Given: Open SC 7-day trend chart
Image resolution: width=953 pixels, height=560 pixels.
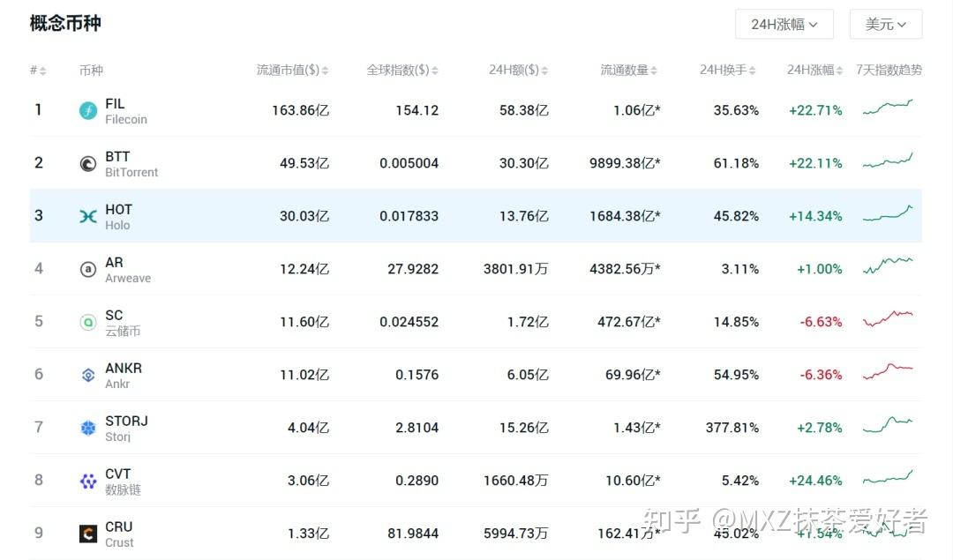Looking at the screenshot, I should point(888,319).
